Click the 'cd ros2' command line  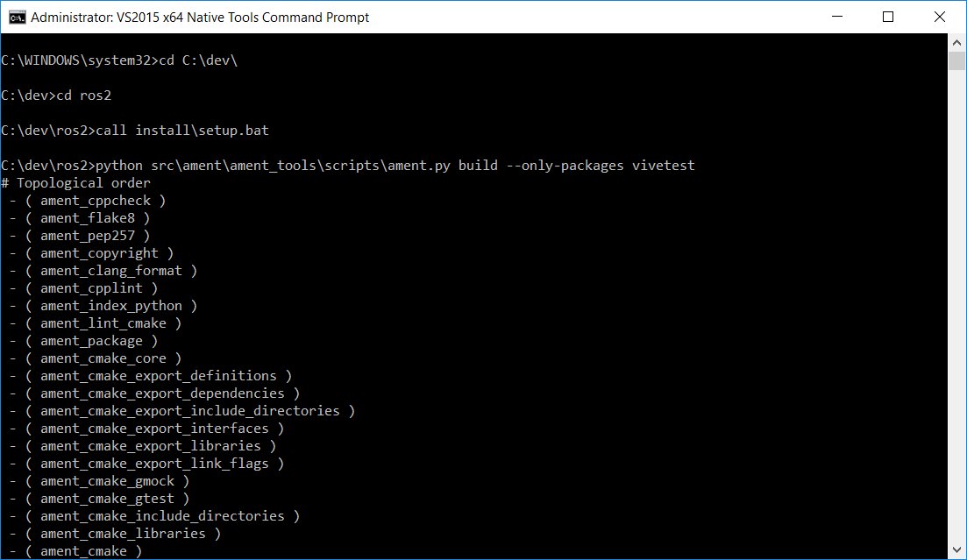[56, 95]
